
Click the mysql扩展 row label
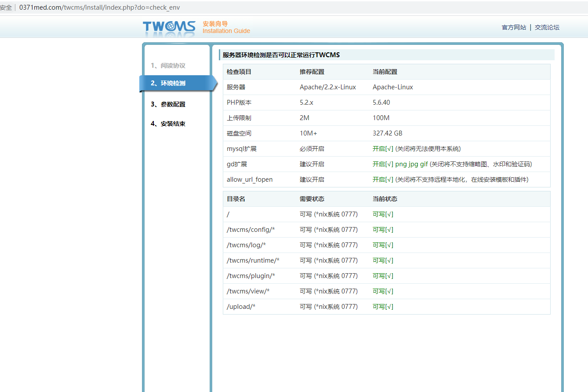[x=242, y=149]
